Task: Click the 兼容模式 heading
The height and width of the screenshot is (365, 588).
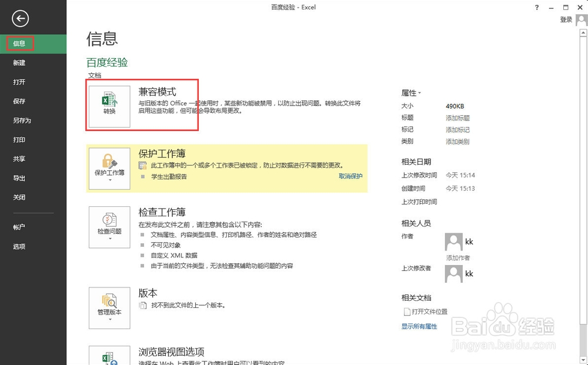Action: pyautogui.click(x=157, y=92)
